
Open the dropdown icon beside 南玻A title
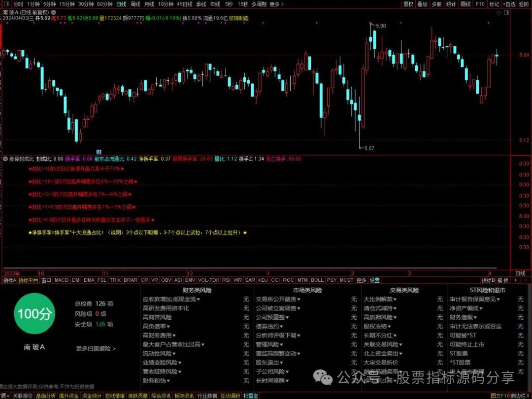[54, 12]
